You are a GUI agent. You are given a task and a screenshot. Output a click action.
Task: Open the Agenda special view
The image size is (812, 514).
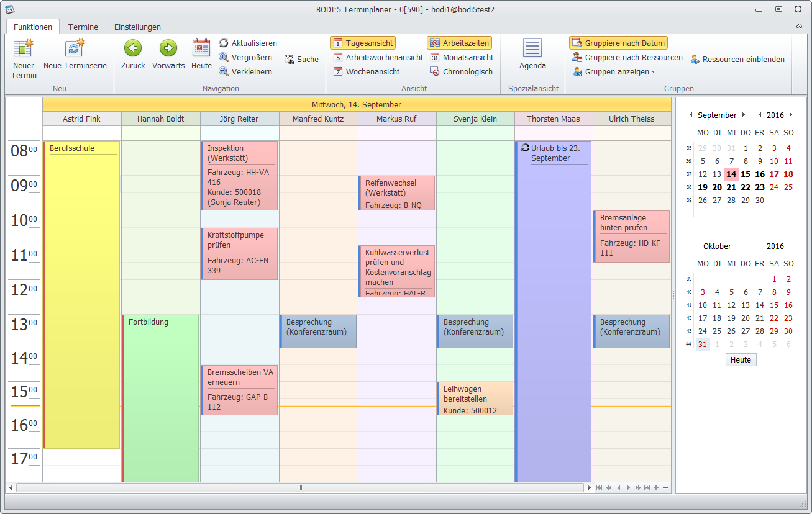[532, 49]
